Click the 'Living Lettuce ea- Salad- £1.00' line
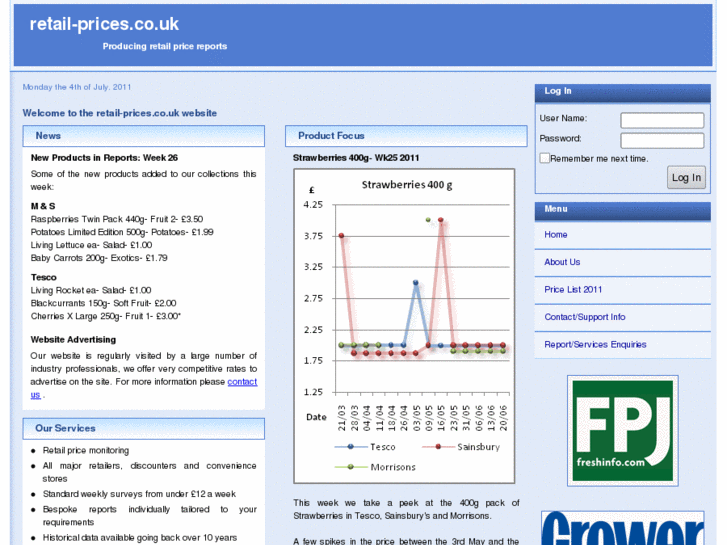Image resolution: width=727 pixels, height=545 pixels. 91,245
